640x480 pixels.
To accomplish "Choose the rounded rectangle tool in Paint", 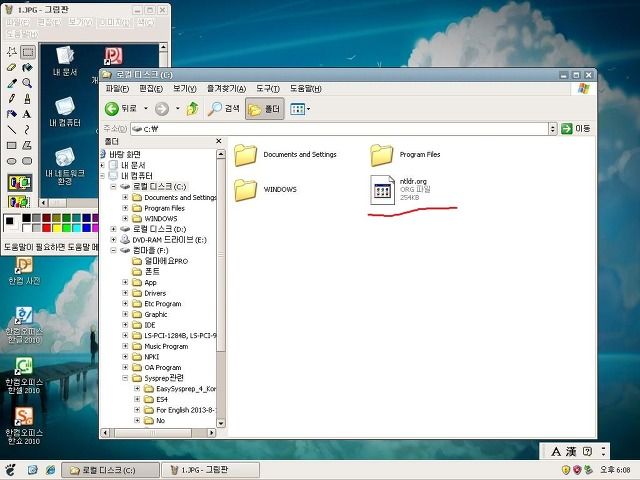I will click(27, 161).
